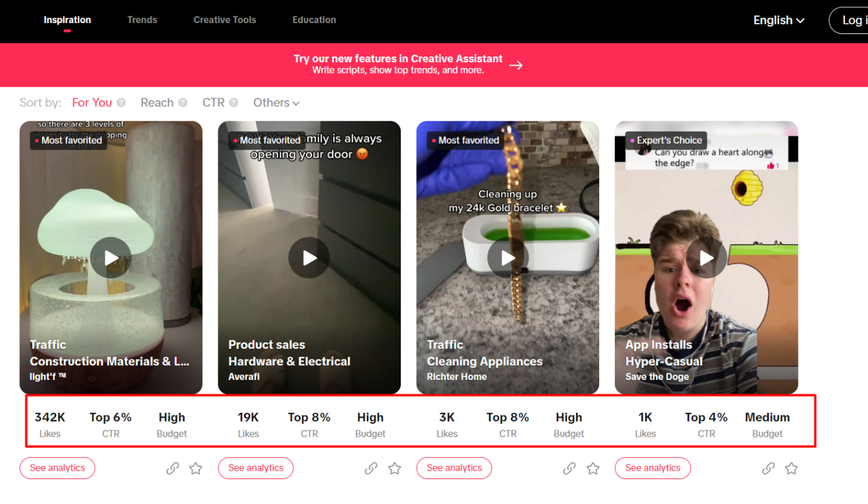
Task: Show help tooltip for CTR sort
Action: point(234,102)
